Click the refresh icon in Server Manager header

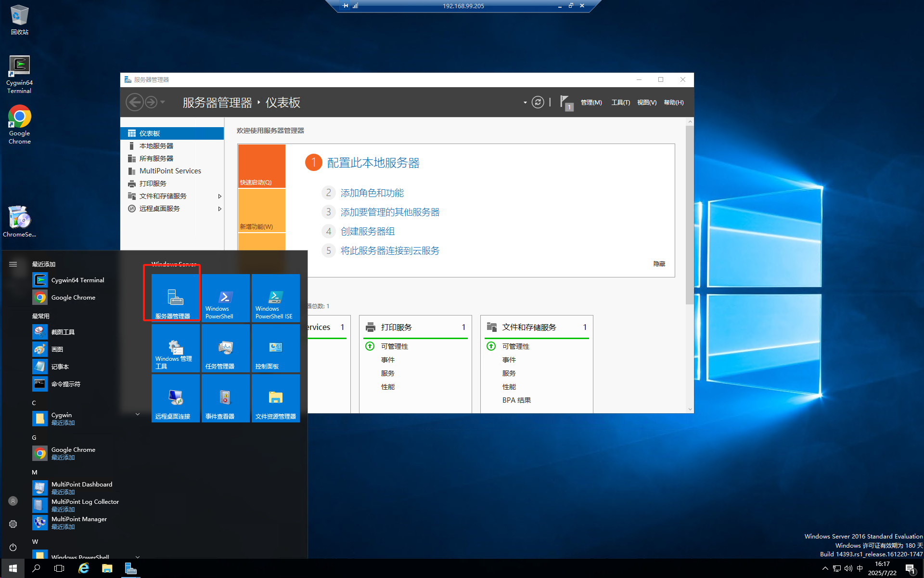click(x=538, y=102)
